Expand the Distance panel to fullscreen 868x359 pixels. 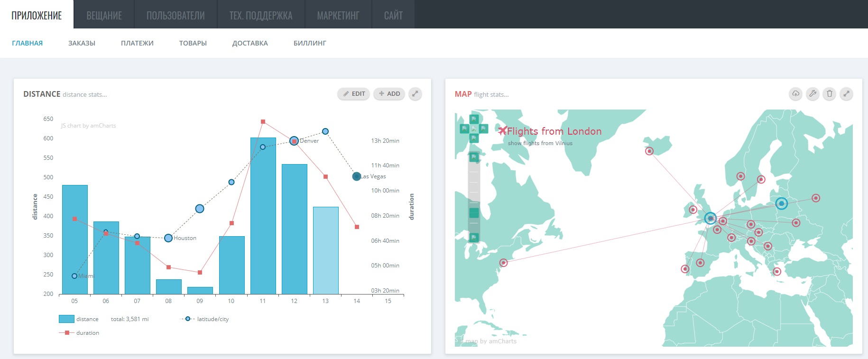tap(415, 94)
